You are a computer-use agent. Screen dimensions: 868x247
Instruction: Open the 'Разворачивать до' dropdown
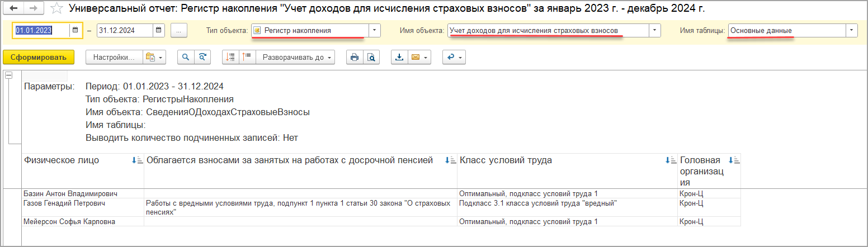click(x=296, y=57)
